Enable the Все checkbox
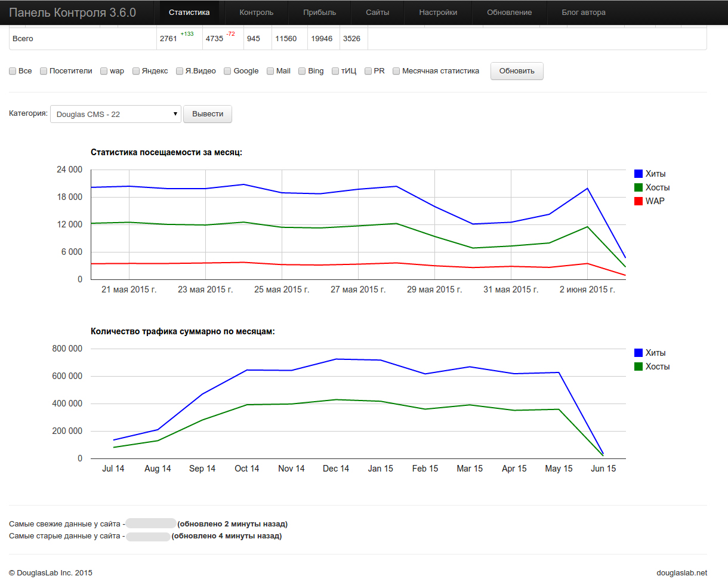This screenshot has width=728, height=579. (x=13, y=71)
